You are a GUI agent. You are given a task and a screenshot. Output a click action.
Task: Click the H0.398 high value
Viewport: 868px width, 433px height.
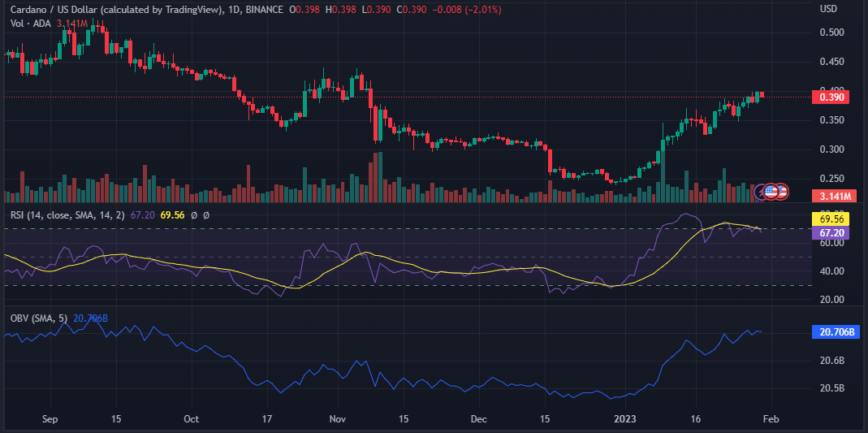coord(343,10)
